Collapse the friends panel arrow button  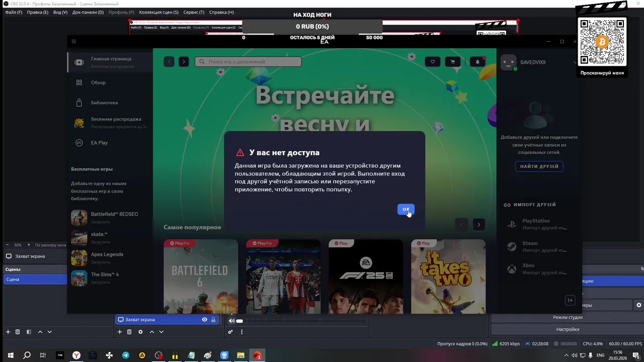[x=570, y=300]
